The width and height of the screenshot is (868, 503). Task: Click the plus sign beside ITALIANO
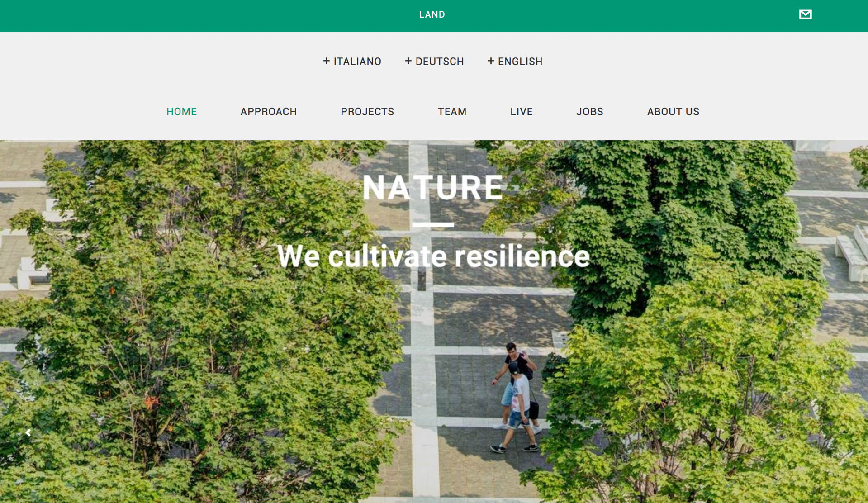point(326,61)
